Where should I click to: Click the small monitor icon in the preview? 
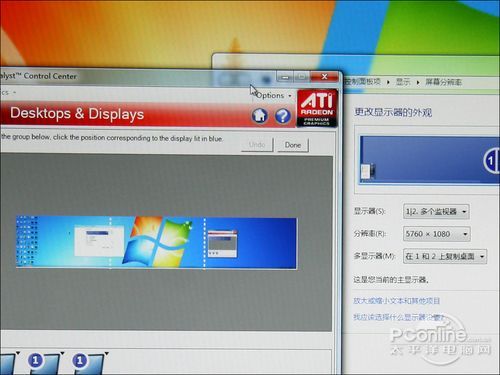pos(368,171)
